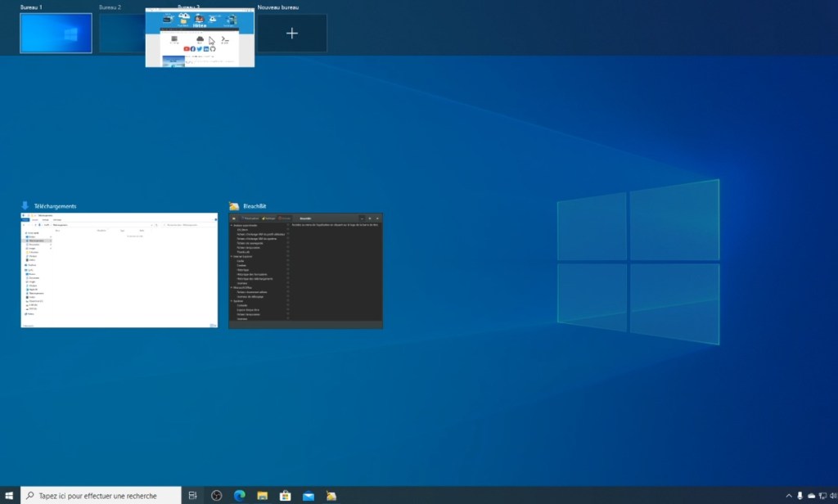Click the Task View taskbar button
Screen dimensions: 838x504
[193, 495]
